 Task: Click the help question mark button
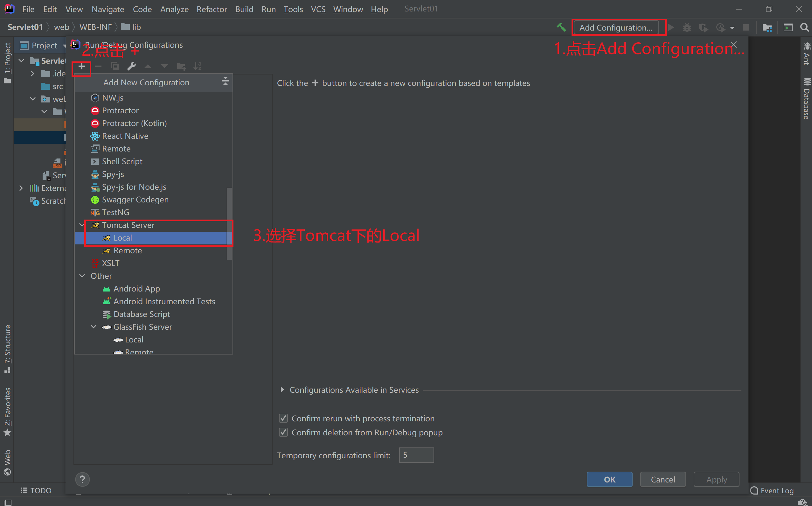(82, 479)
